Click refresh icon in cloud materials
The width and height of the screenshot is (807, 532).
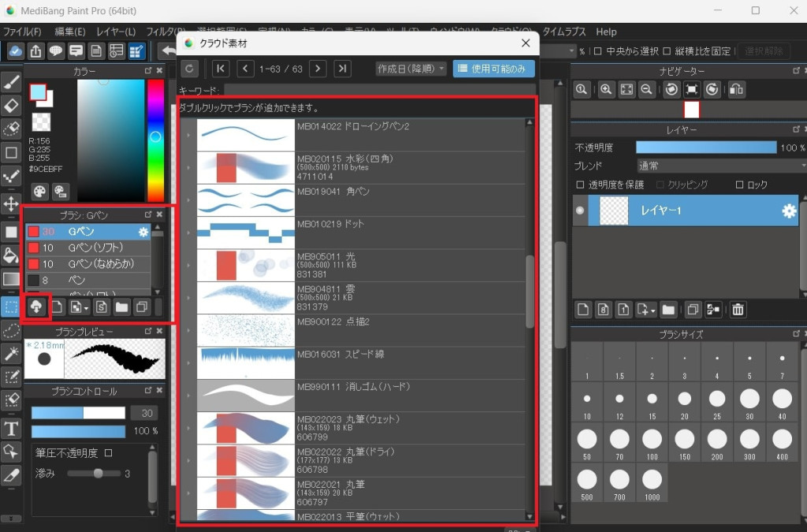tap(189, 69)
